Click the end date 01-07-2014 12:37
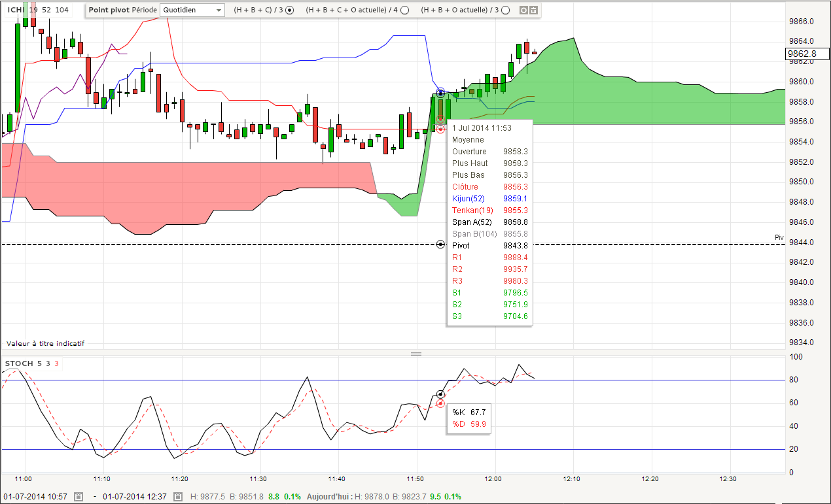Viewport: 831px width, 504px height. tap(136, 497)
